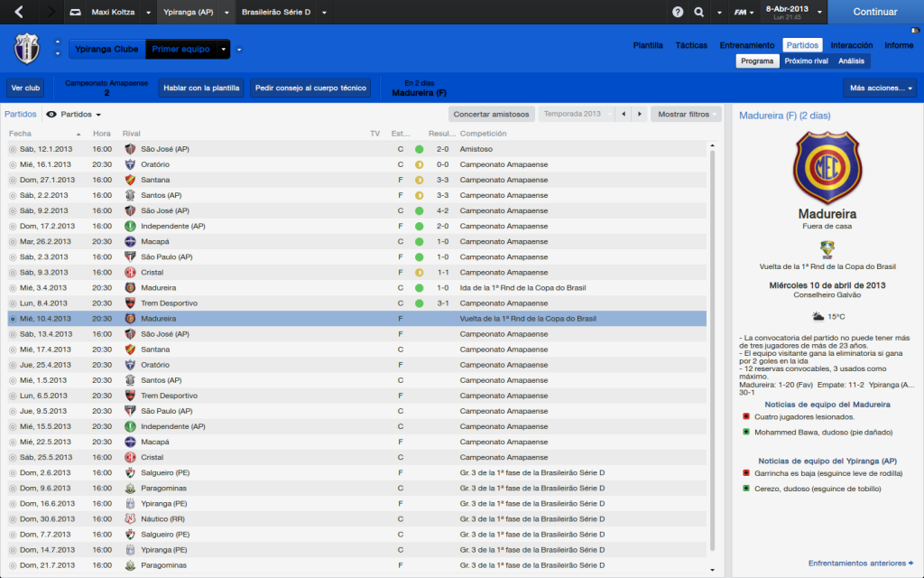This screenshot has width=924, height=578.
Task: Open the Temporada 2013 season dropdown
Action: point(577,114)
